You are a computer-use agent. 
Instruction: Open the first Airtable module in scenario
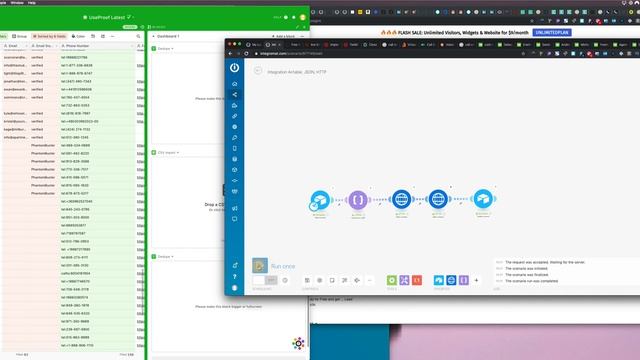(x=320, y=200)
